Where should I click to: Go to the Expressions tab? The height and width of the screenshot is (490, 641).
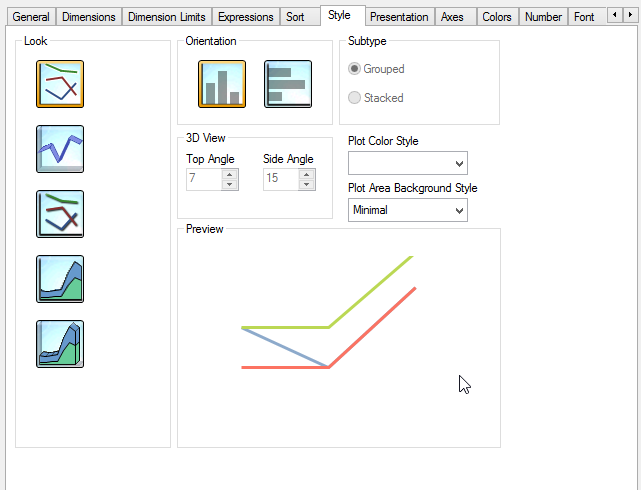coord(245,17)
